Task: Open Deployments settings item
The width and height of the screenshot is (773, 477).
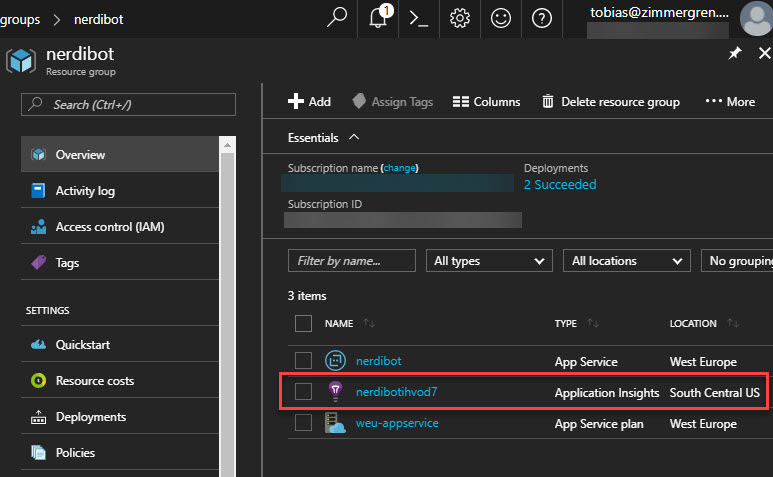Action: (x=120, y=417)
